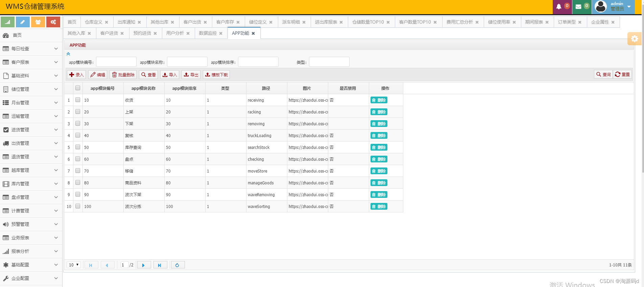Click the orange users shortcut icon
This screenshot has height=287, width=644.
tap(38, 22)
